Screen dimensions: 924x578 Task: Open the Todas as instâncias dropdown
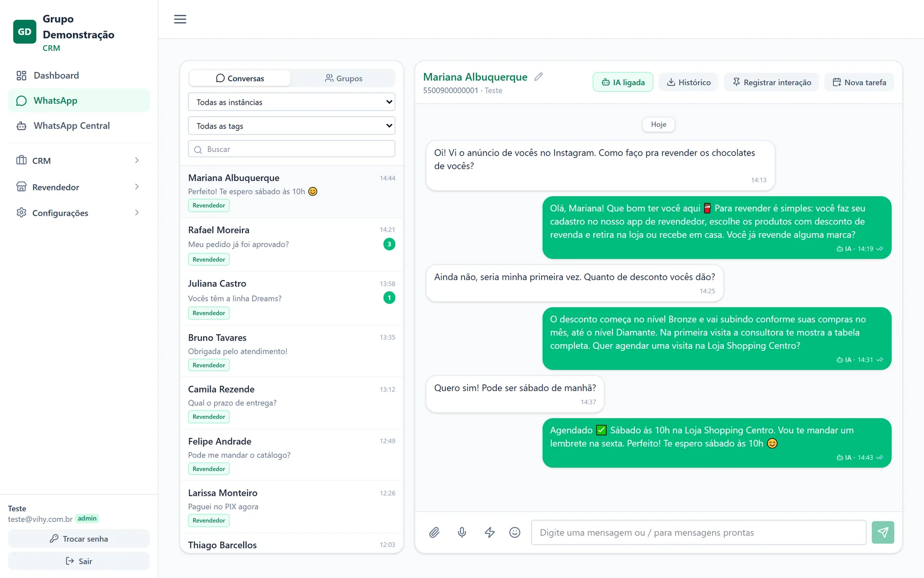coord(292,102)
